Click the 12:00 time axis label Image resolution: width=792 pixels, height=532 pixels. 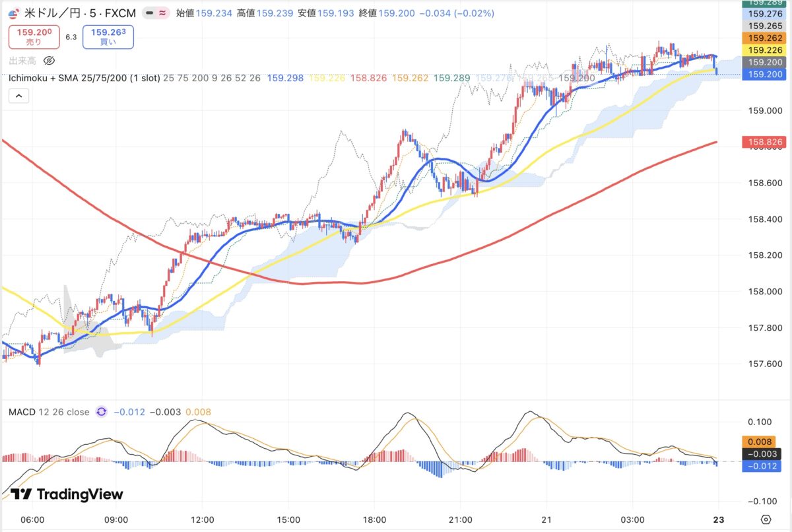203,519
